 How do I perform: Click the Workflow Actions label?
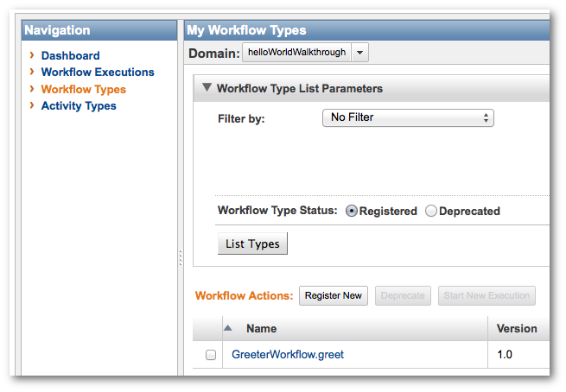[244, 295]
